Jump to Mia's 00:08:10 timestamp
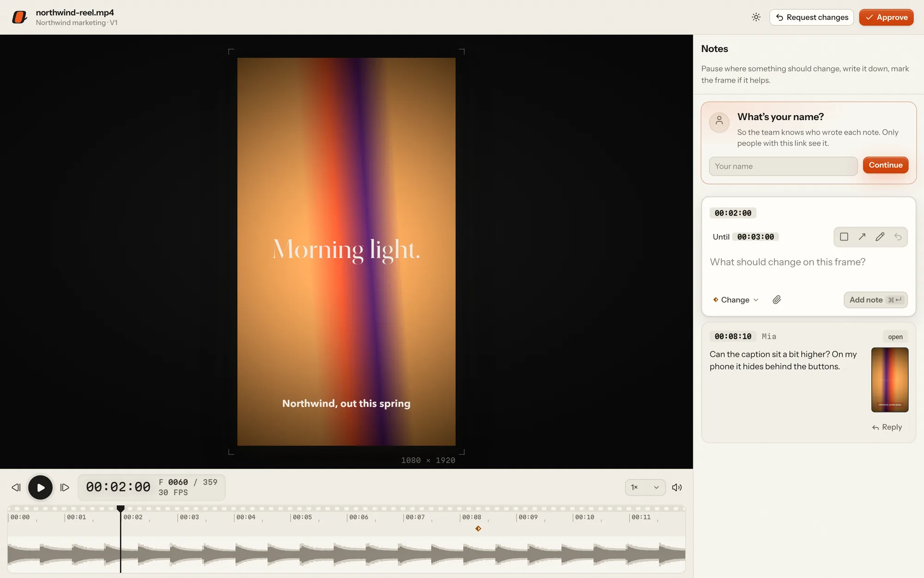The height and width of the screenshot is (578, 924). (x=733, y=337)
